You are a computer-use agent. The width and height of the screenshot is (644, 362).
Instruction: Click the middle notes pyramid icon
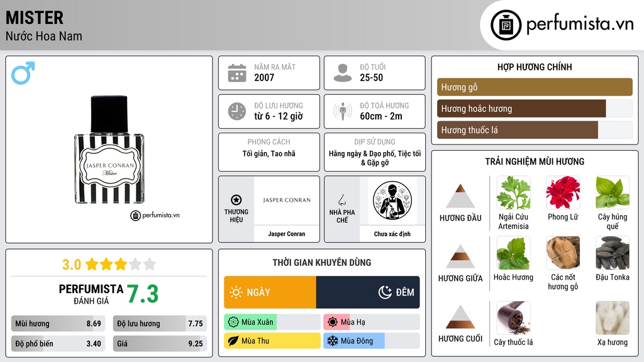(x=460, y=256)
